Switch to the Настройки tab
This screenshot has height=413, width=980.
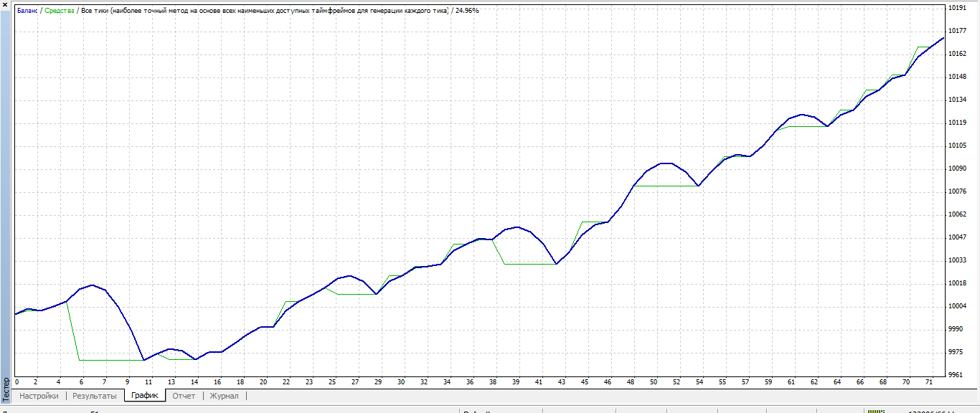click(39, 396)
